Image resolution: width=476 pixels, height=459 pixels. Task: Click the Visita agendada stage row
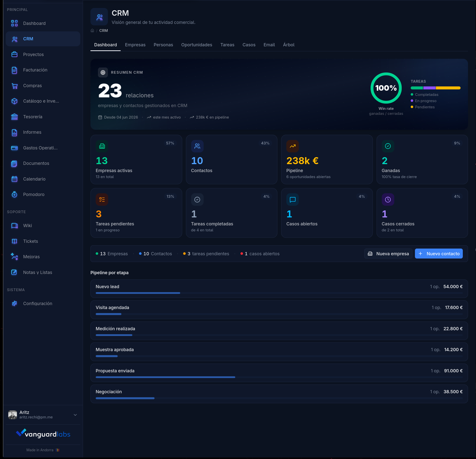click(279, 310)
